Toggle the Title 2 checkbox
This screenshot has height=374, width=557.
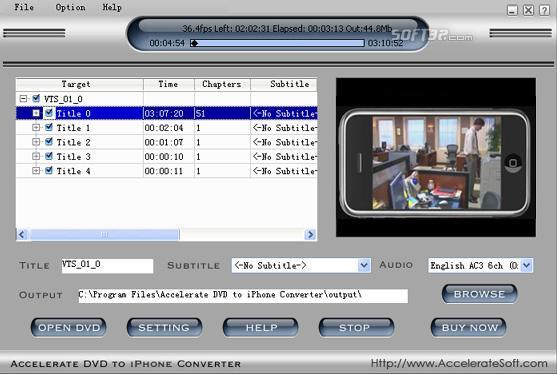click(49, 142)
